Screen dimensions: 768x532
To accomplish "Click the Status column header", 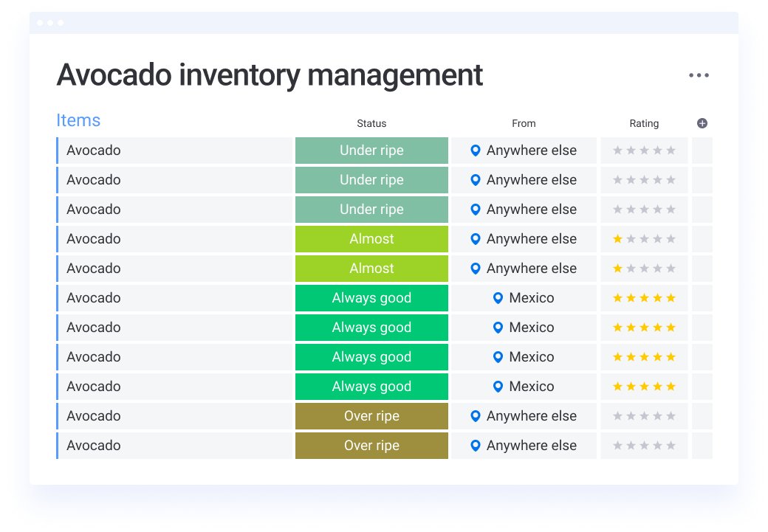I will tap(371, 124).
